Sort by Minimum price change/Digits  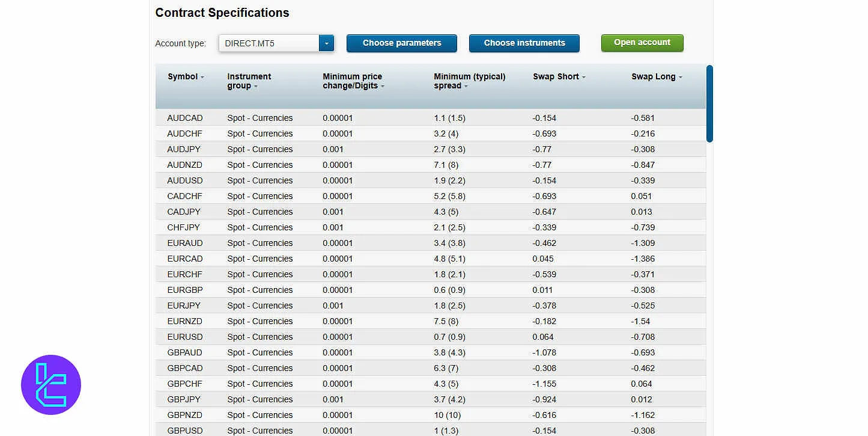pyautogui.click(x=353, y=81)
